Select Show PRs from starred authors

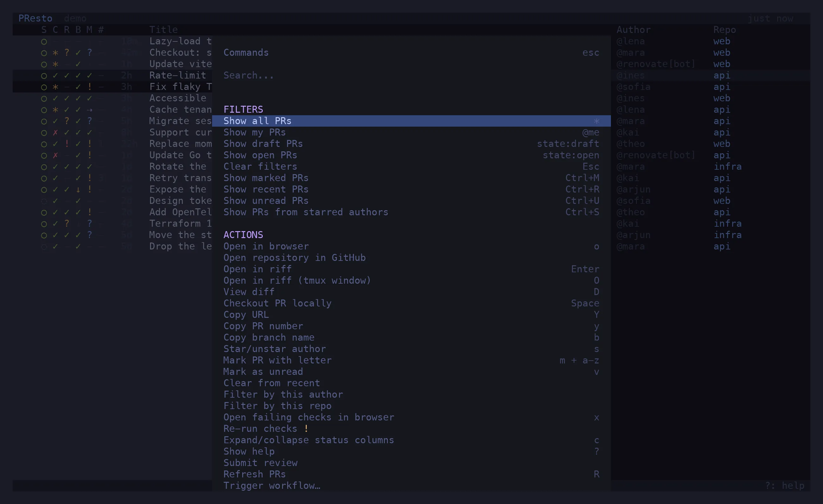pyautogui.click(x=411, y=212)
